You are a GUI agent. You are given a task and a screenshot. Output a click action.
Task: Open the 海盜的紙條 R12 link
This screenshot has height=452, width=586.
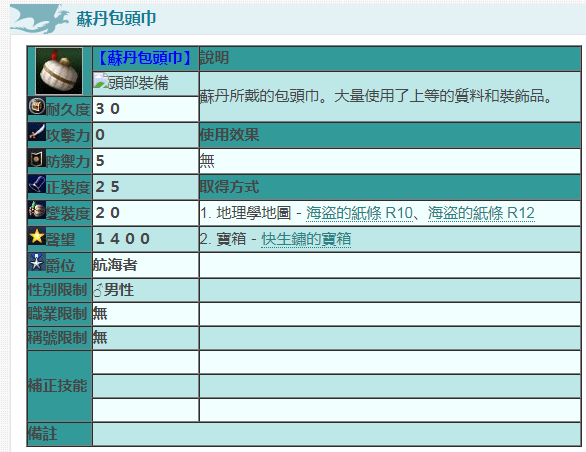coord(481,213)
